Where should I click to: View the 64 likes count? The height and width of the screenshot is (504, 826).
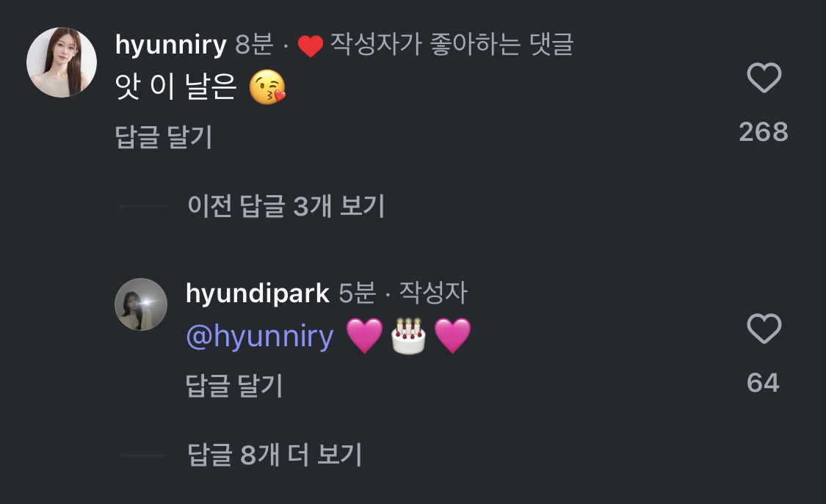click(763, 383)
